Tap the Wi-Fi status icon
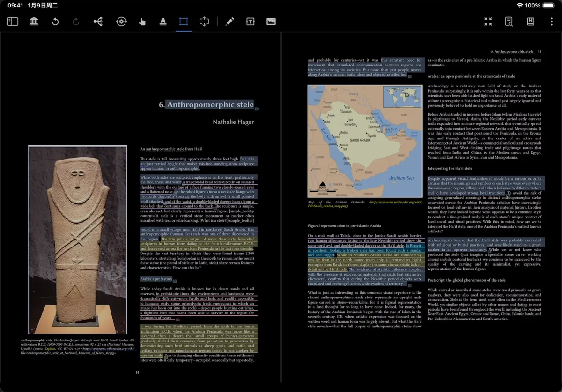Image resolution: width=562 pixels, height=392 pixels. point(519,6)
